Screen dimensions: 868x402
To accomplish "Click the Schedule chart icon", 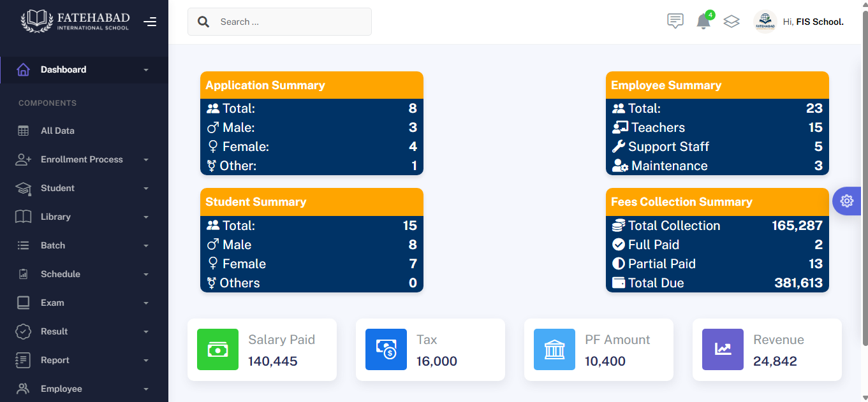I will point(23,274).
